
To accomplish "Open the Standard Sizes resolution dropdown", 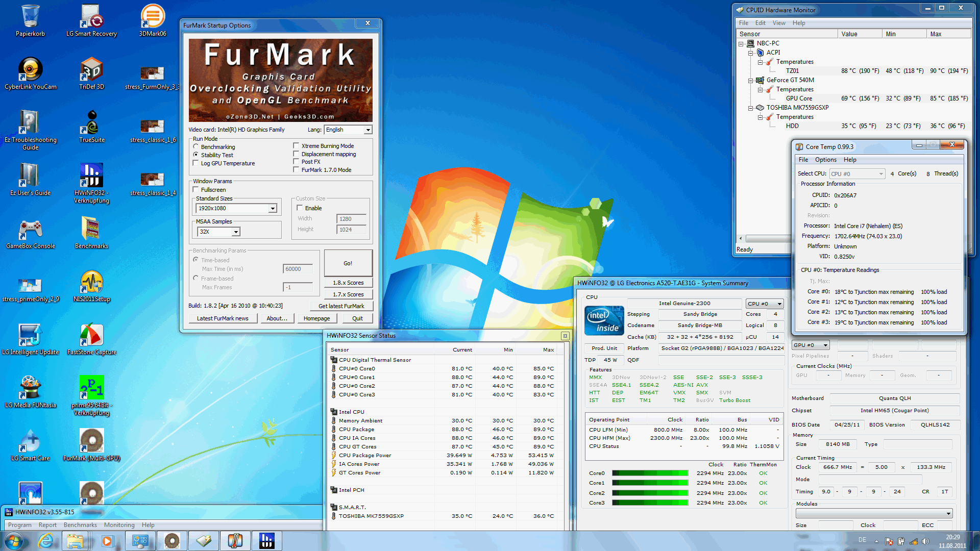I will tap(273, 209).
